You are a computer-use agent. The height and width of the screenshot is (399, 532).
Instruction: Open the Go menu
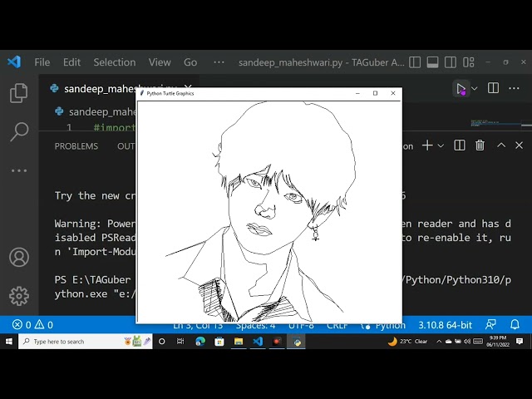point(190,62)
